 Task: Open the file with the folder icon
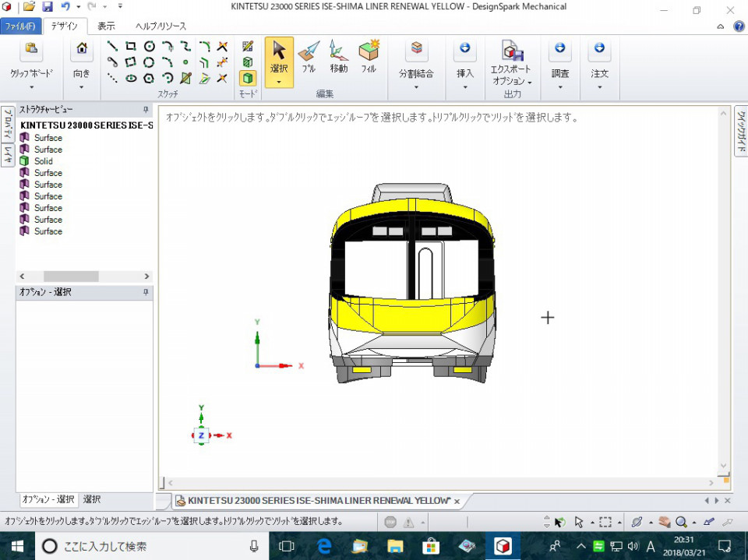point(29,7)
